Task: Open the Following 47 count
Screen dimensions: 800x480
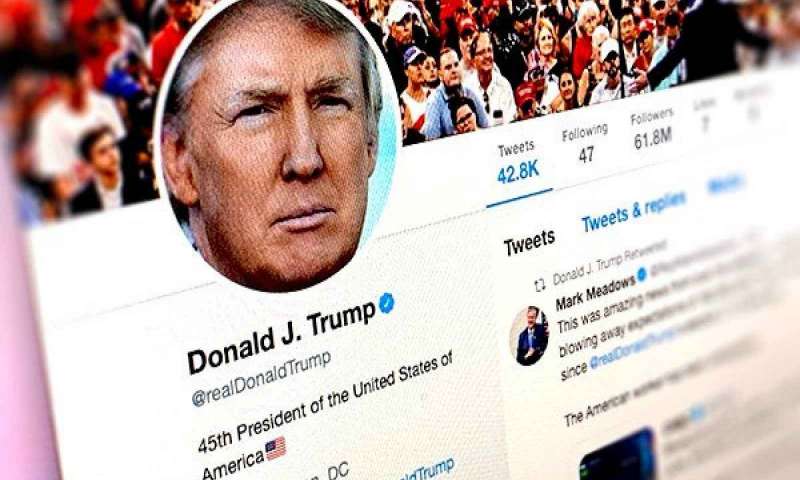Action: 585,143
